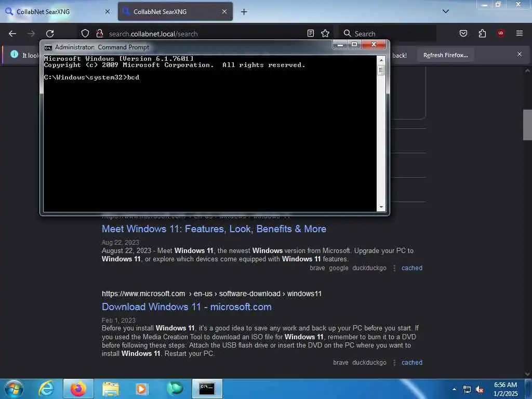
Task: Open Firefox hamburger application menu
Action: pyautogui.click(x=519, y=33)
